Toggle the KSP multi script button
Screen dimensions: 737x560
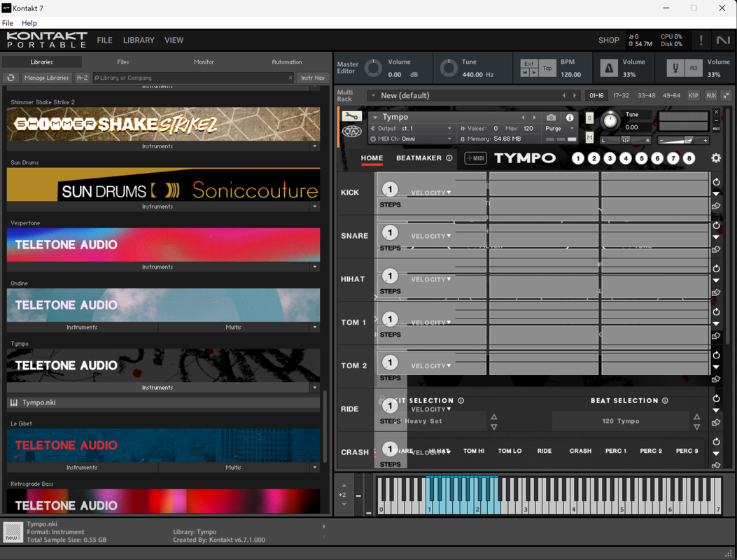tap(694, 95)
